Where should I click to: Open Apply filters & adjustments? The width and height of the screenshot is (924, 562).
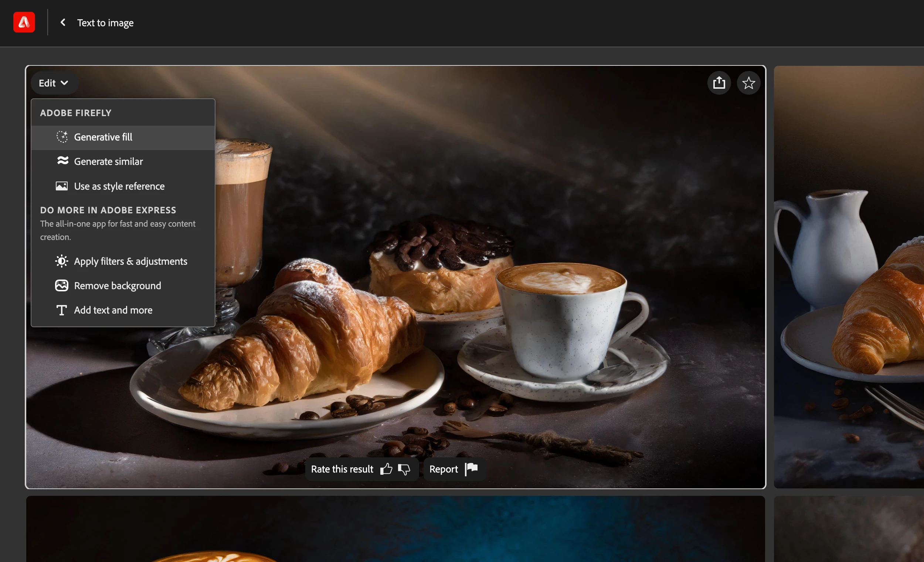pos(130,261)
